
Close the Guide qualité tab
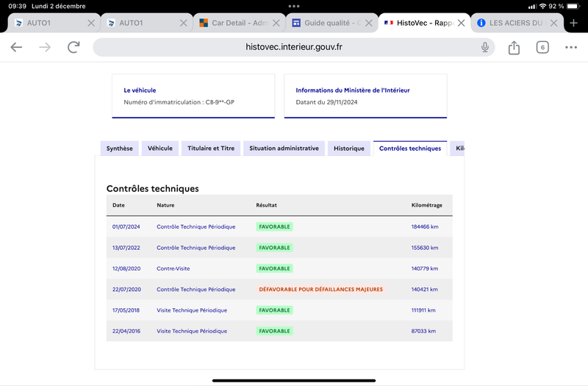[369, 23]
